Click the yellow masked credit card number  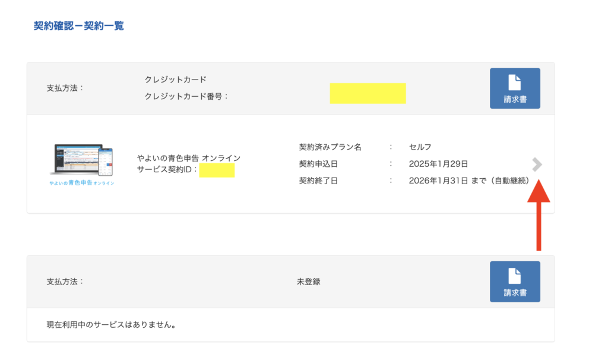368,94
